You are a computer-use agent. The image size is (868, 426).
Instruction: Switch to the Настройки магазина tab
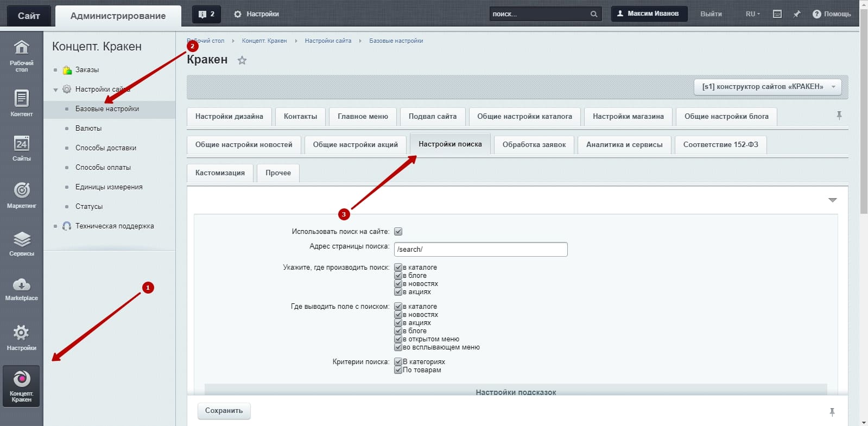click(x=628, y=116)
